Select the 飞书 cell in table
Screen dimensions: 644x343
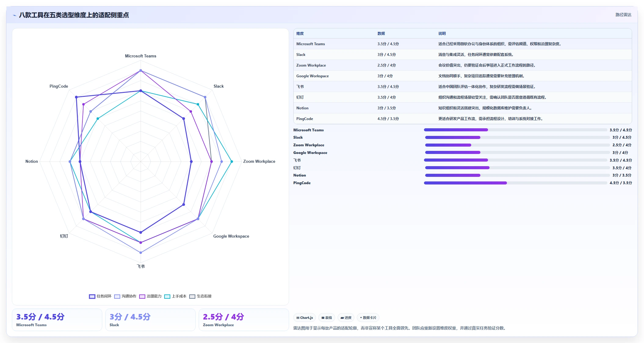point(300,87)
